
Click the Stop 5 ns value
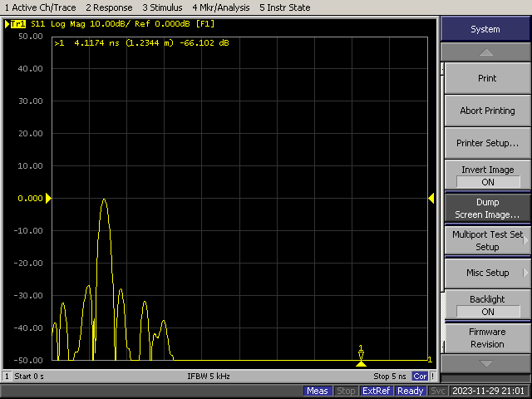[x=390, y=377]
